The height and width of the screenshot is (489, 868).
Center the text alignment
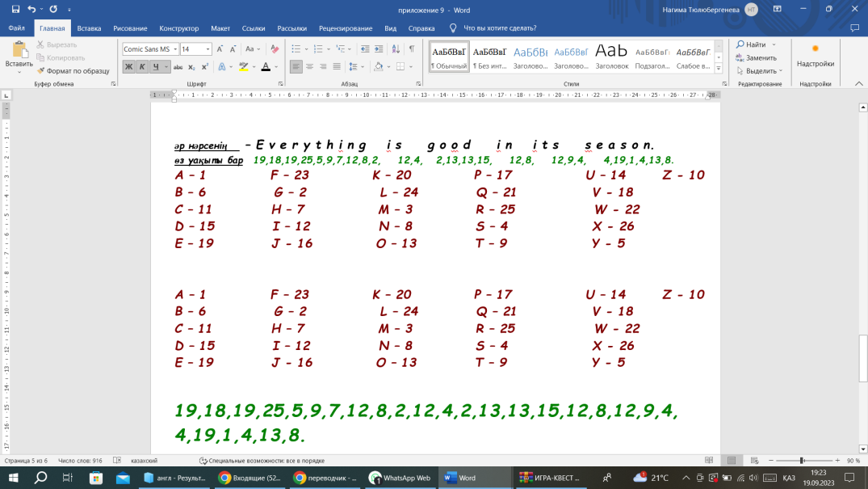309,66
